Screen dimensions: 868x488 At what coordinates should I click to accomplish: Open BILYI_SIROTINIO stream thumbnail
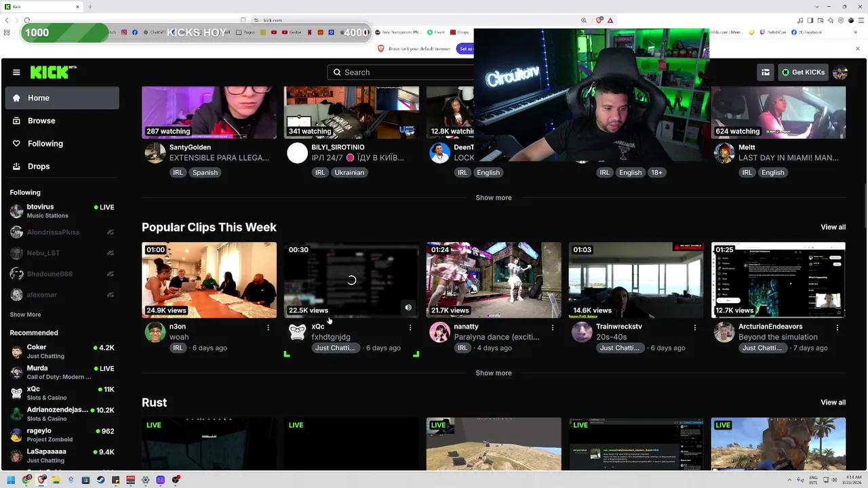click(x=351, y=113)
